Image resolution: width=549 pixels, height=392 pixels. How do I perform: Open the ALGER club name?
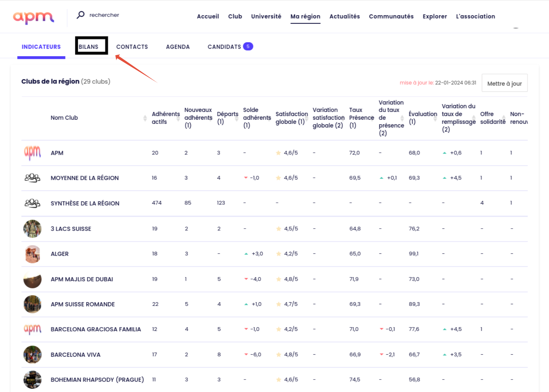[x=60, y=254]
